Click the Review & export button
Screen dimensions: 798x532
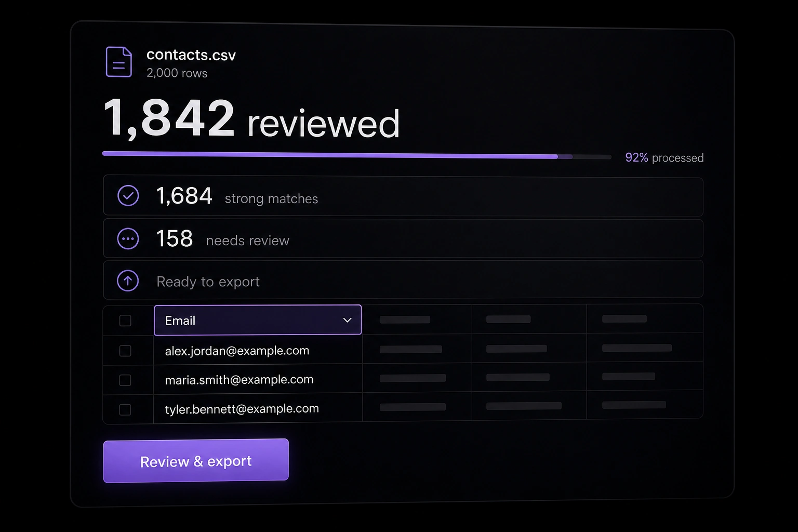(x=196, y=461)
